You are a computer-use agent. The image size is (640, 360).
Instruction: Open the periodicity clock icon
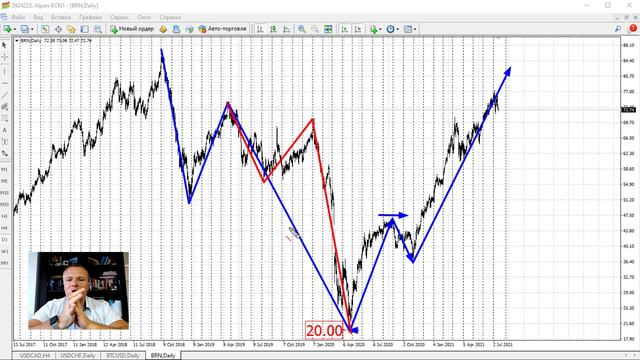pos(390,29)
